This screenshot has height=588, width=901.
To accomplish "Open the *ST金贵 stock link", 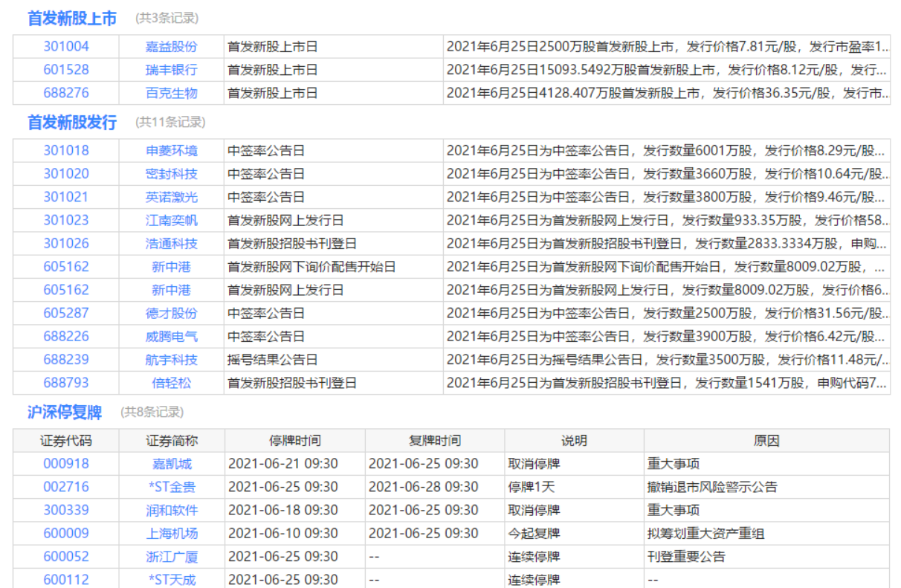I will [x=171, y=487].
